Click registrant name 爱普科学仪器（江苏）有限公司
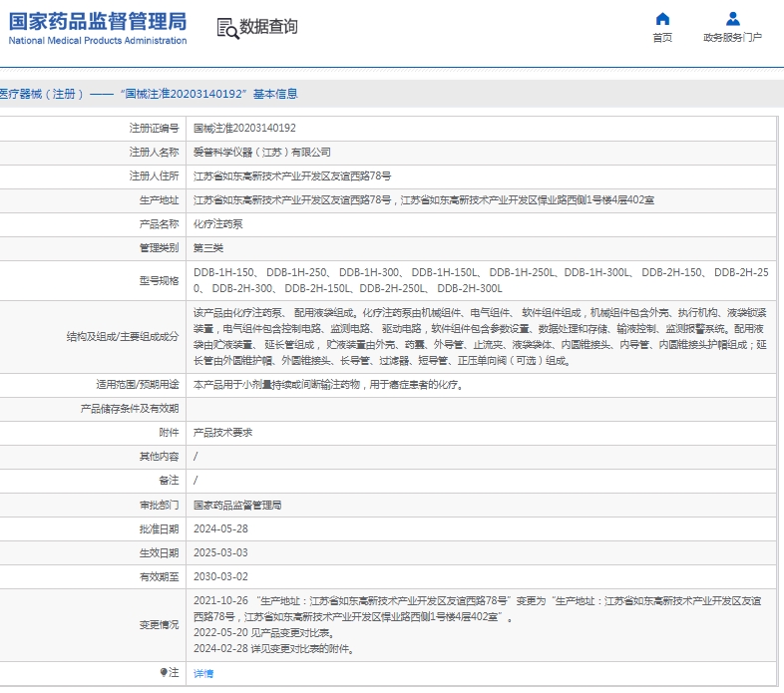The height and width of the screenshot is (693, 784). pyautogui.click(x=262, y=152)
